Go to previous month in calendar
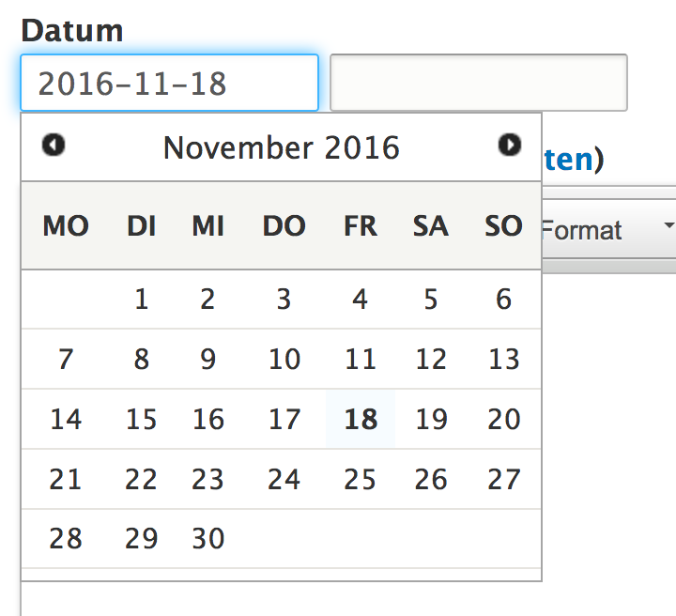676x616 pixels. pyautogui.click(x=54, y=145)
